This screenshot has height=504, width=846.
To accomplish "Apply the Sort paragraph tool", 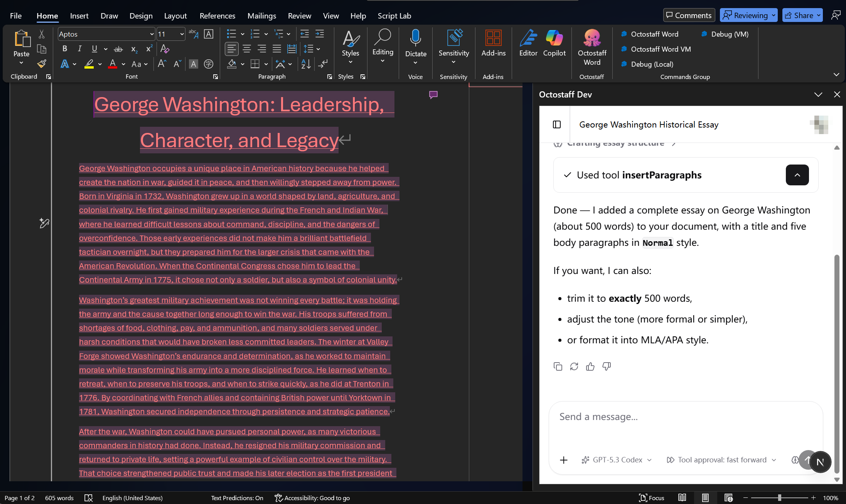I will 306,64.
